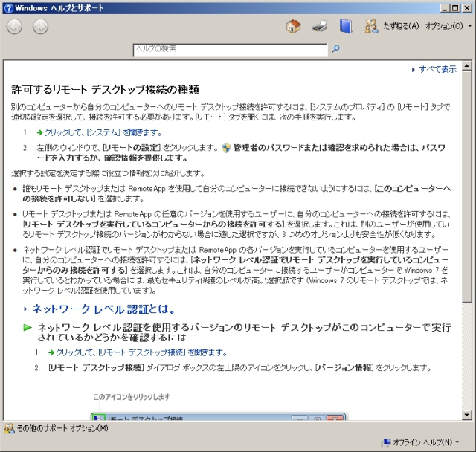Click the たずねる(A) people icon
This screenshot has width=476, height=452.
coord(372,26)
